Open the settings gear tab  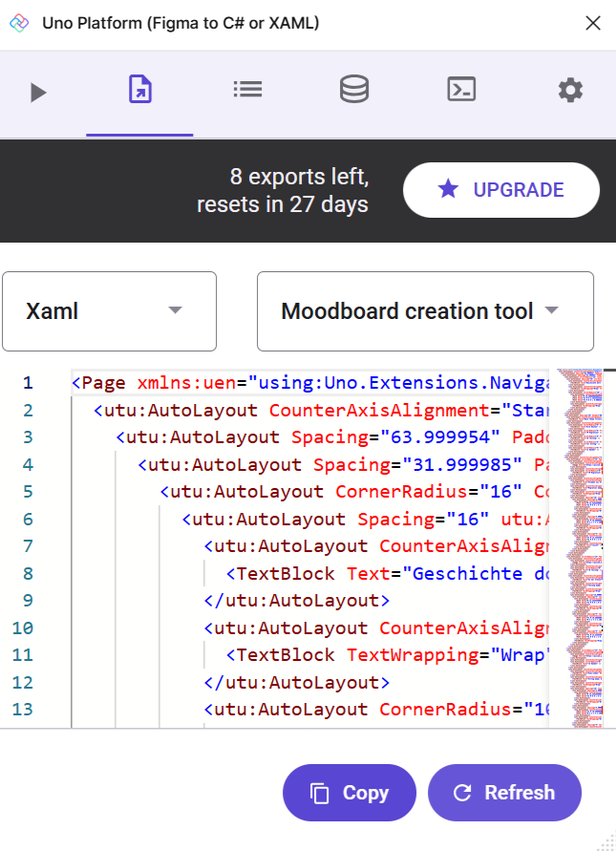pyautogui.click(x=570, y=90)
